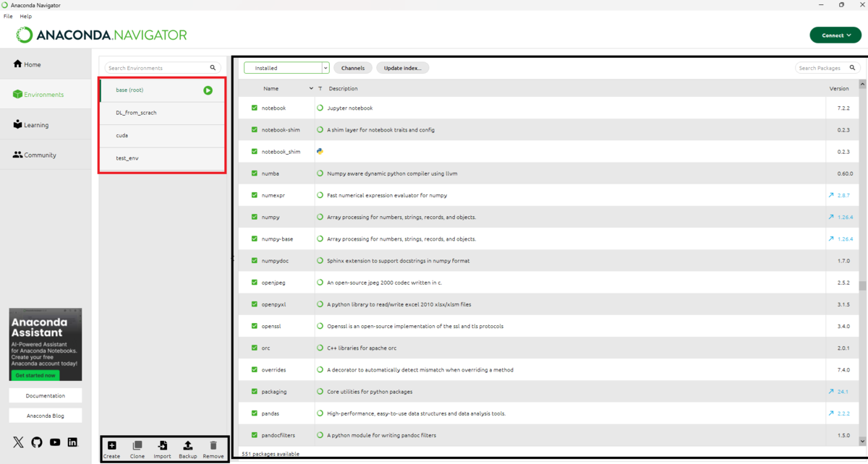Click the Get started now button
Screen dimensions: 868x464
click(35, 375)
